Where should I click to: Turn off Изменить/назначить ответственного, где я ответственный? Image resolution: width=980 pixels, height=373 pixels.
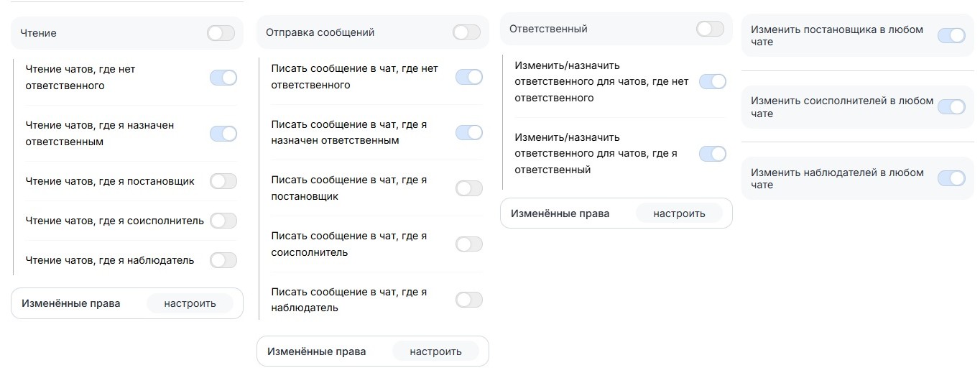point(712,154)
